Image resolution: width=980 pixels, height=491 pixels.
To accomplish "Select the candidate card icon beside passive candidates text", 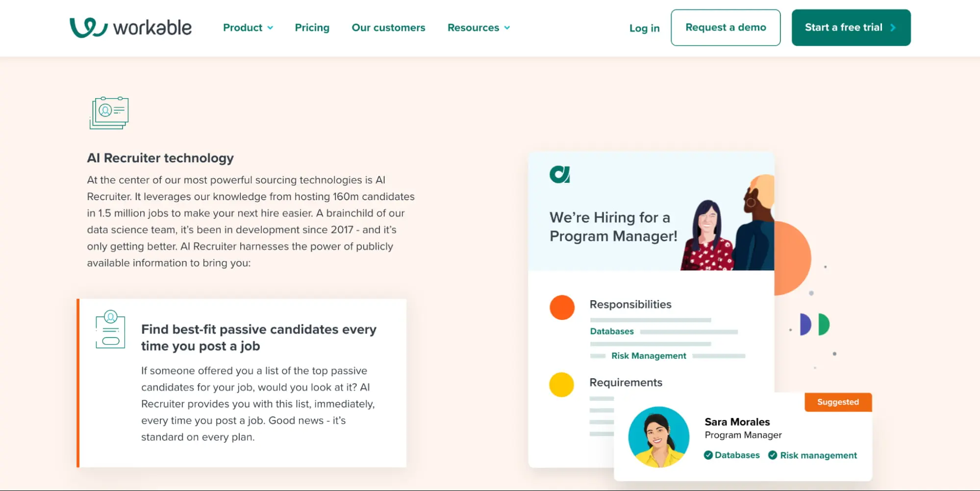I will [x=110, y=331].
